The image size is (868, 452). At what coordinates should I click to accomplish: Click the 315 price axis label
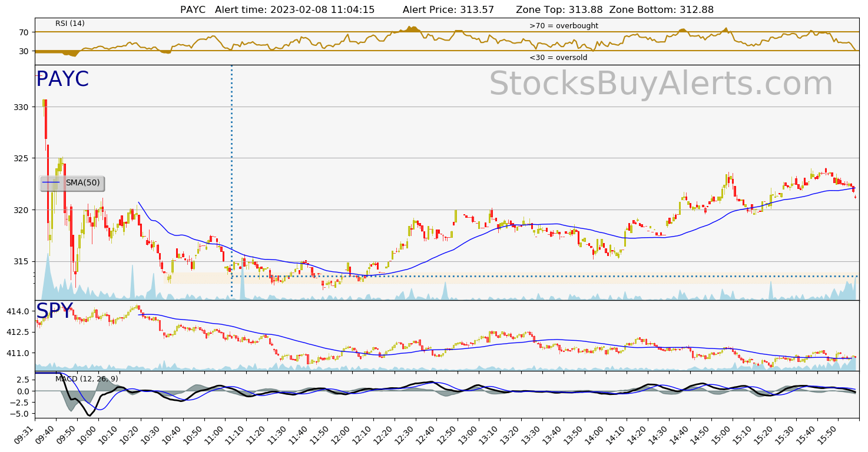pos(21,261)
